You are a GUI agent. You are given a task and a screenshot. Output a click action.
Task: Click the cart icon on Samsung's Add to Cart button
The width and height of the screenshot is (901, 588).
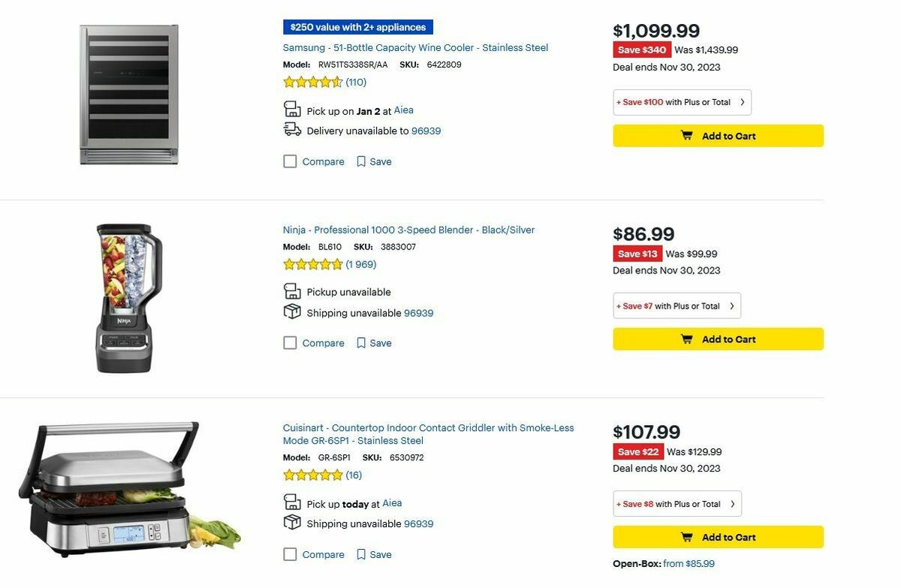(686, 135)
